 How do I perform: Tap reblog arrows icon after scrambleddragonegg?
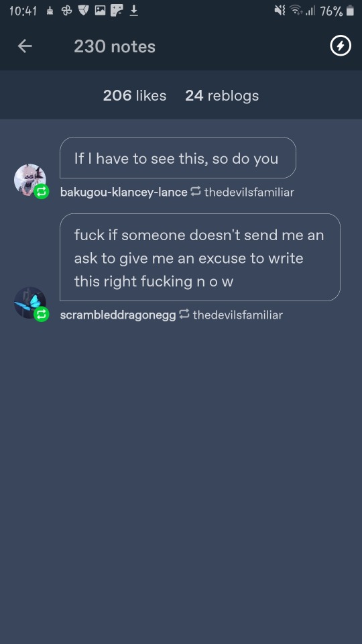[184, 314]
